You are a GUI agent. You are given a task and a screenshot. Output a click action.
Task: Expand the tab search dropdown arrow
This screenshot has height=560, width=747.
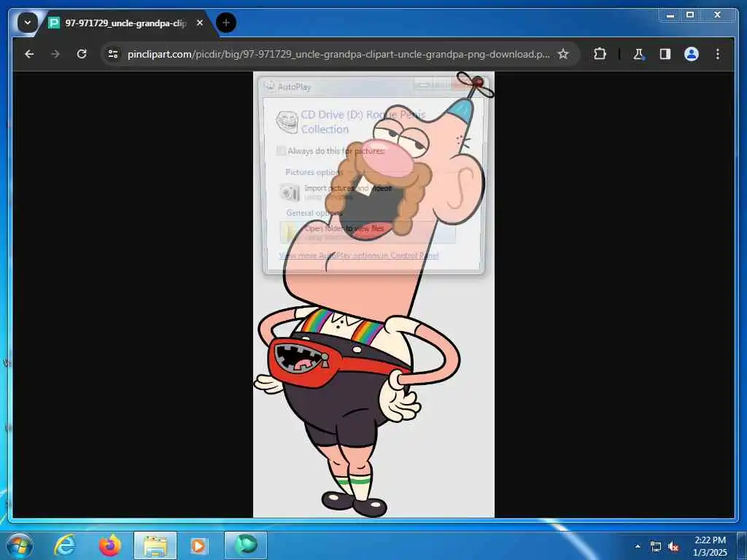[x=28, y=23]
